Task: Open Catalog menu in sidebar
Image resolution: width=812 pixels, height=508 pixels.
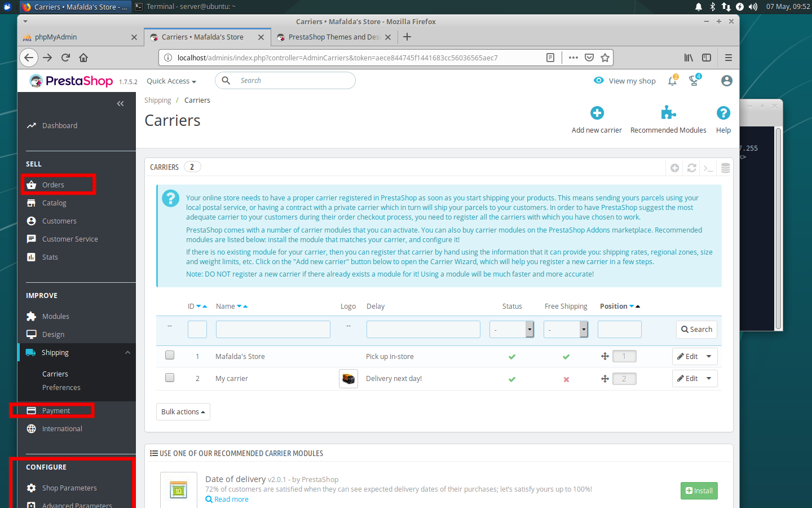Action: click(x=54, y=203)
